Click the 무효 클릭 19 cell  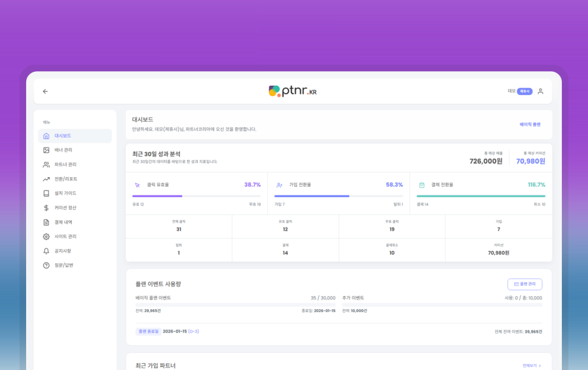pyautogui.click(x=392, y=226)
